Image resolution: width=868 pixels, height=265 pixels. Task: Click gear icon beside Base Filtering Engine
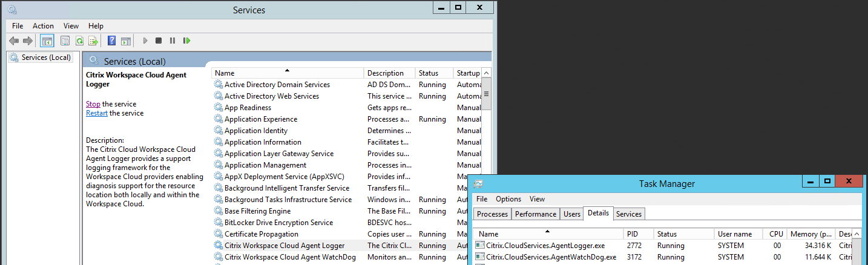point(219,211)
